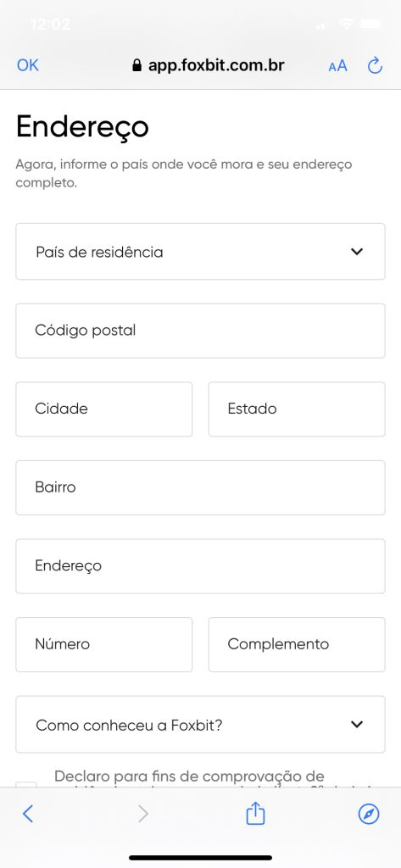The width and height of the screenshot is (401, 868).
Task: Select the Número field
Action: [x=104, y=645]
